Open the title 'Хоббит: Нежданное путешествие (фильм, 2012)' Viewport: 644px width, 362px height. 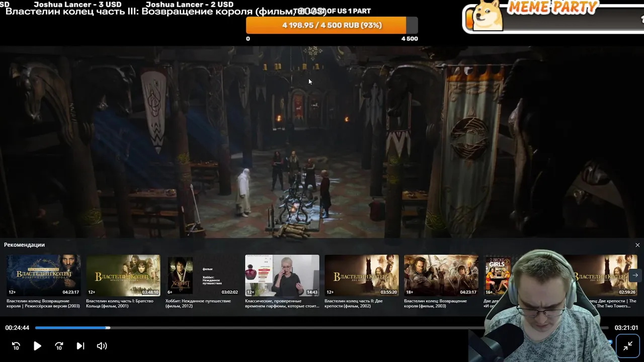(x=198, y=303)
